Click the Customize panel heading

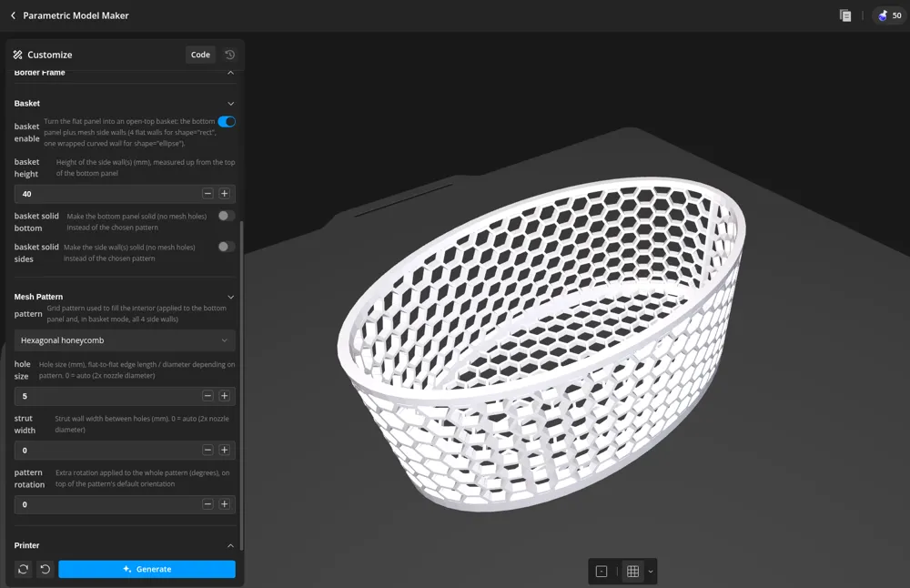(50, 55)
